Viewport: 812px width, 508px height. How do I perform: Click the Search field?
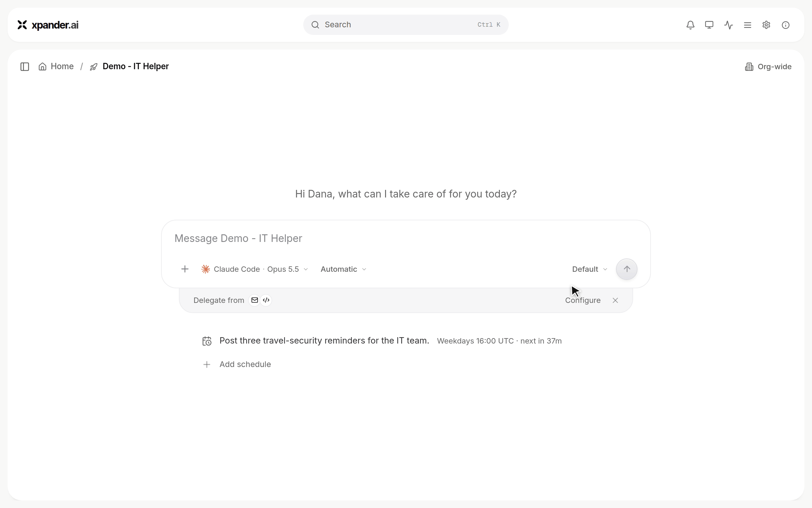coord(406,25)
